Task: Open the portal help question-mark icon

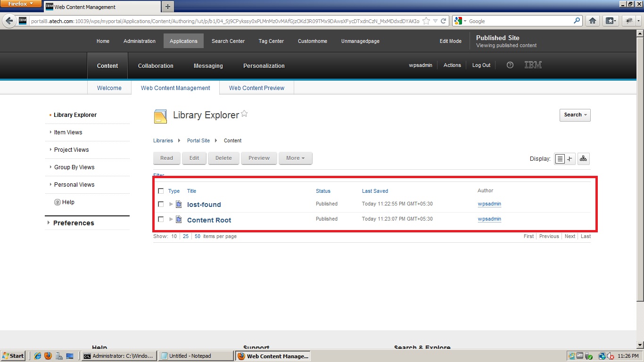Action: (x=510, y=65)
